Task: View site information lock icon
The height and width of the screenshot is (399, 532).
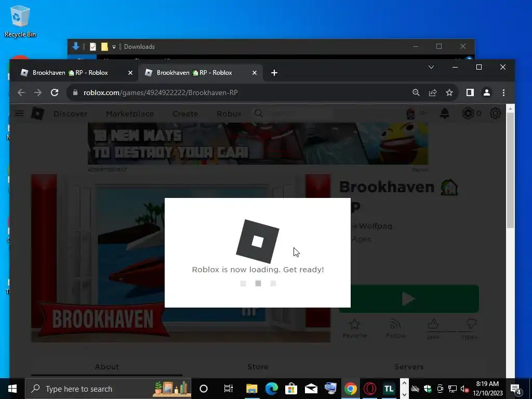Action: (75, 92)
